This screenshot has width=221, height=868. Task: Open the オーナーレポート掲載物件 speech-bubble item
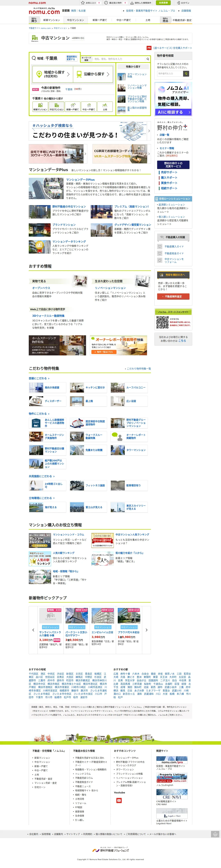click(129, 437)
